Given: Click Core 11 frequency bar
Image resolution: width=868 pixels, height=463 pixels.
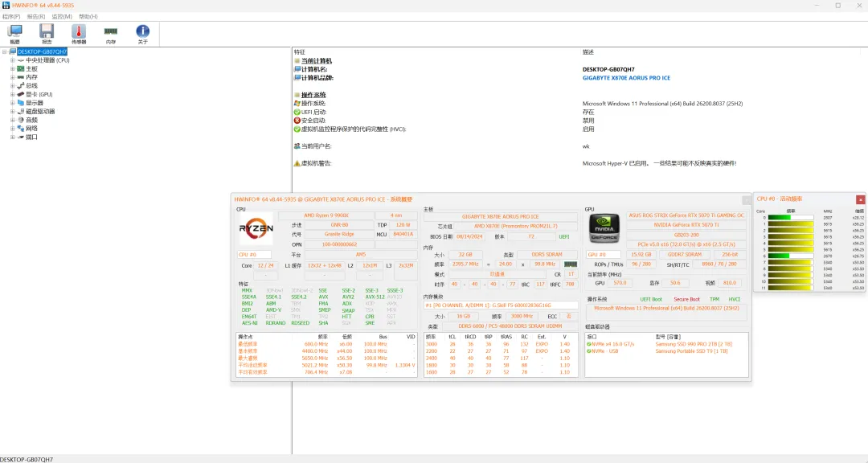Looking at the screenshot, I should pyautogui.click(x=791, y=288).
